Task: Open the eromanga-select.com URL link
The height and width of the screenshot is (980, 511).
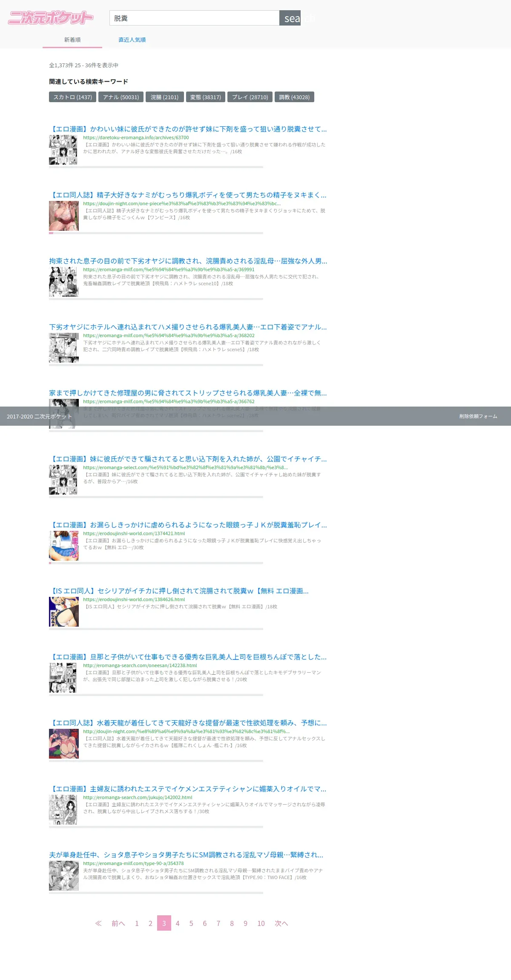Action: pyautogui.click(x=185, y=467)
